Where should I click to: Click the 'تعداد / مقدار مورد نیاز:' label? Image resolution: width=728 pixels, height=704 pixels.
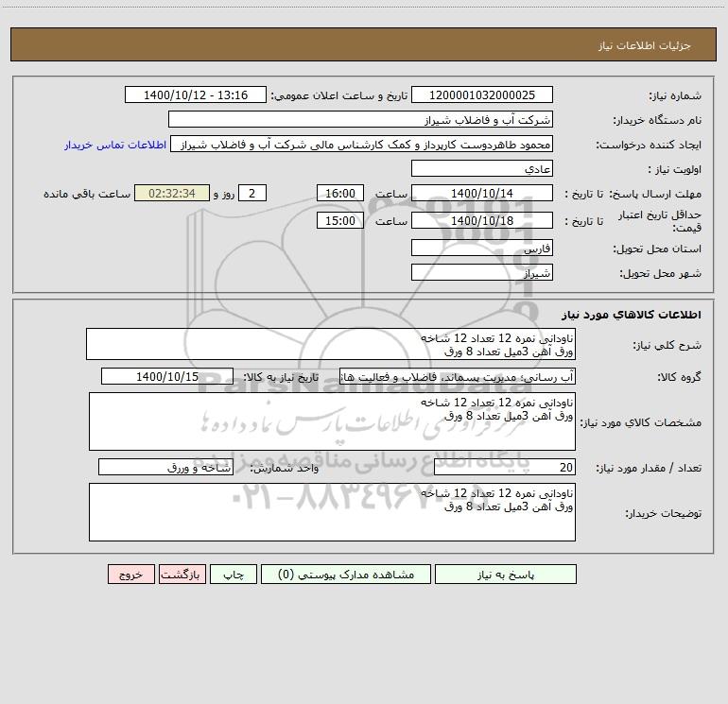(649, 468)
